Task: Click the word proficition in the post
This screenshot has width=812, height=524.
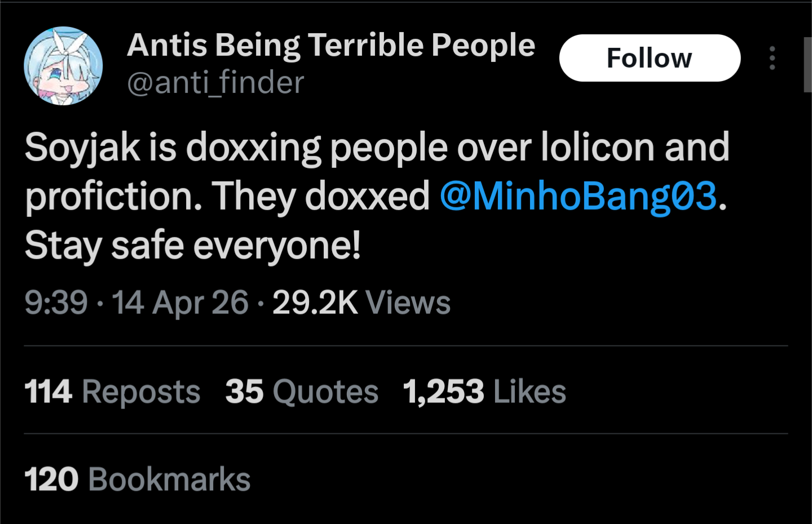Action: point(113,197)
